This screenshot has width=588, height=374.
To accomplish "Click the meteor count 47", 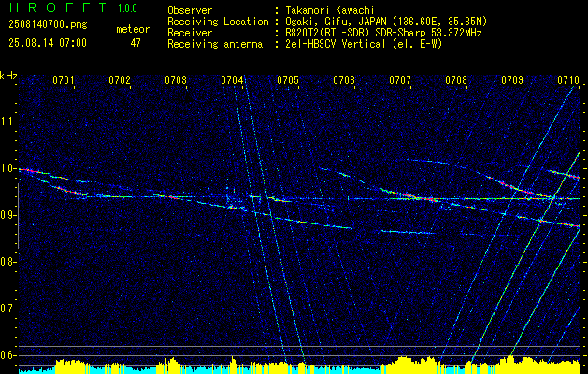I will tap(136, 43).
